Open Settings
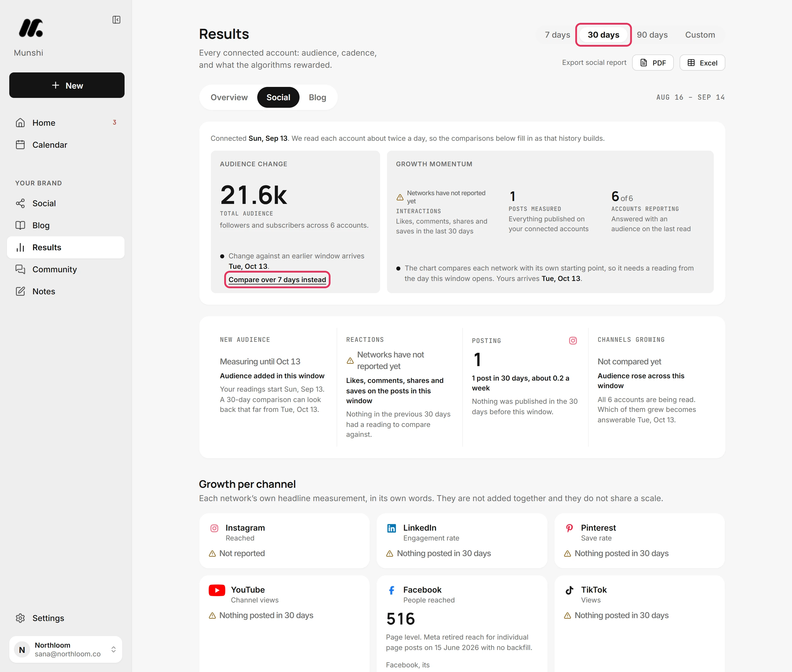 pyautogui.click(x=66, y=618)
